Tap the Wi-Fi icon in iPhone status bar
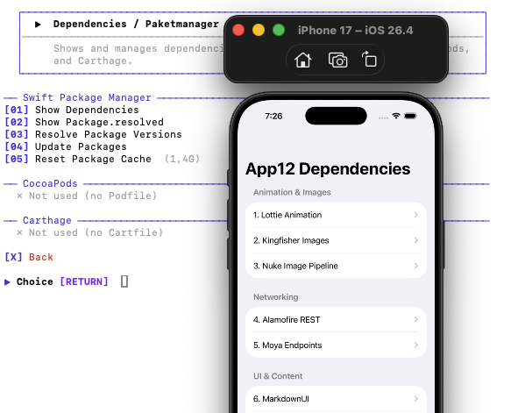The height and width of the screenshot is (413, 532). (396, 116)
